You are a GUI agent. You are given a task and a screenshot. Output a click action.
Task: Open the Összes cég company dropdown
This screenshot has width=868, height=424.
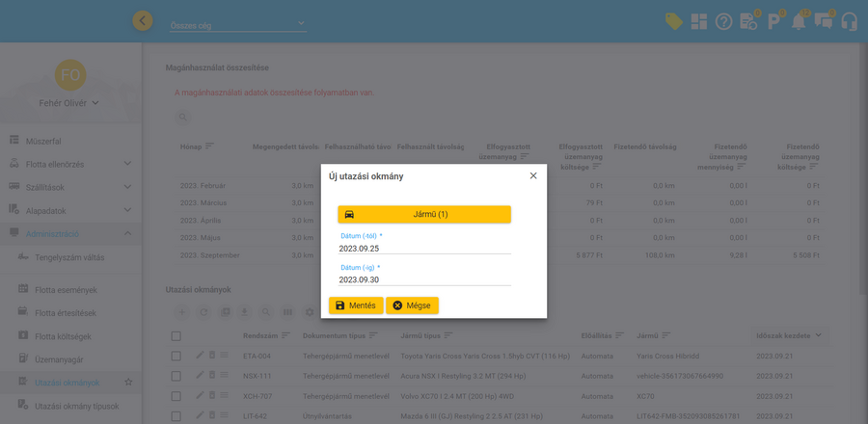[x=237, y=24]
